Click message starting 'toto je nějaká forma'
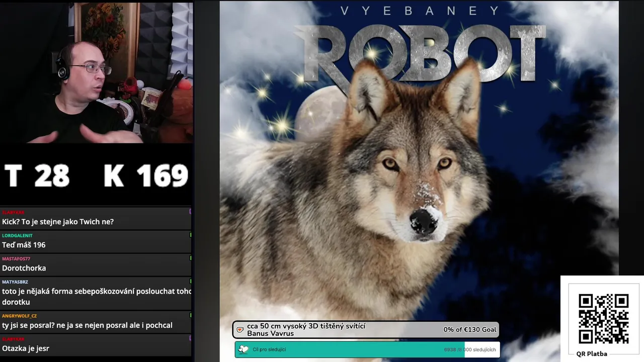 tap(97, 297)
